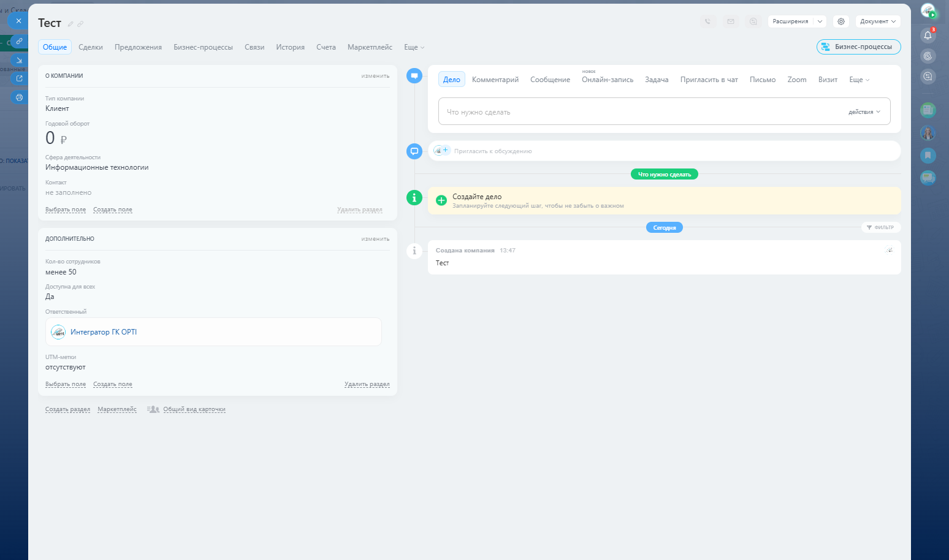Image resolution: width=949 pixels, height=560 pixels.
Task: Open the Интегратор ГК OPTI user link
Action: point(104,332)
